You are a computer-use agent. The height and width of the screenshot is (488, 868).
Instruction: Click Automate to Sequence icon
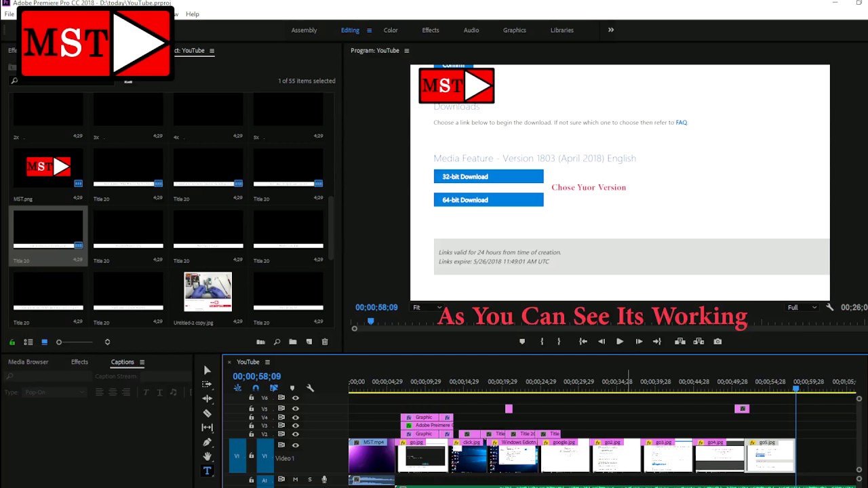260,342
